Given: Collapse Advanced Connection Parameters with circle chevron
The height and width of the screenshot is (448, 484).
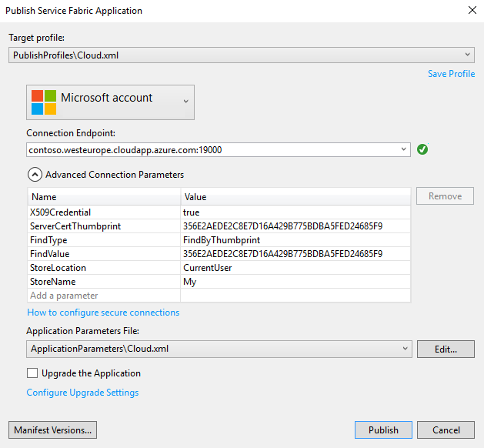Looking at the screenshot, I should (x=35, y=175).
